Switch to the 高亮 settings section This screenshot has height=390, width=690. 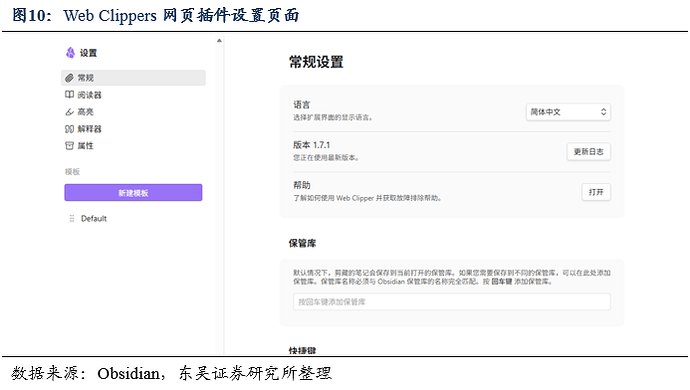[x=133, y=112]
